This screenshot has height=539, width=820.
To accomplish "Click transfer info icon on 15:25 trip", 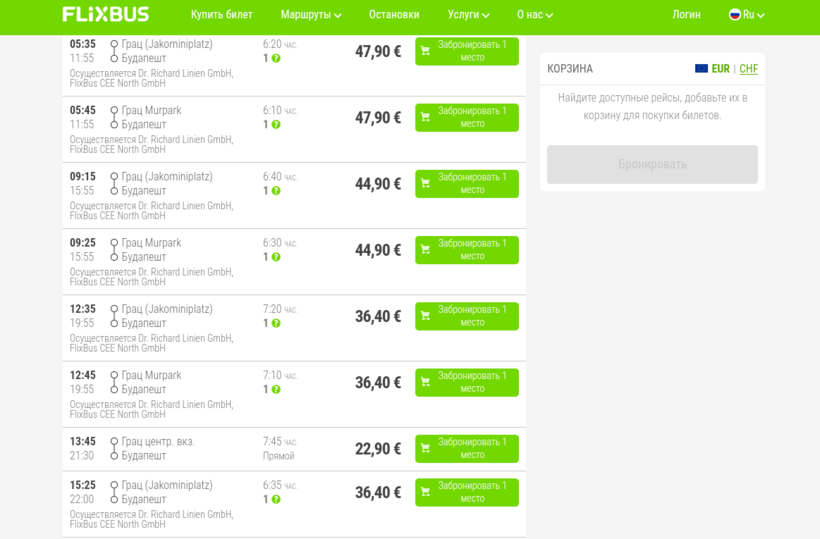I will [x=276, y=500].
